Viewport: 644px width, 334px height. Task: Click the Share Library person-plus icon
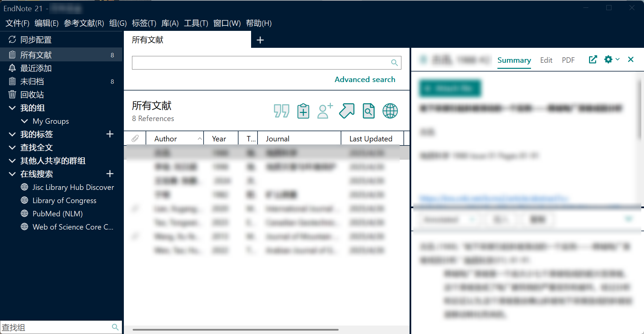[x=325, y=111]
